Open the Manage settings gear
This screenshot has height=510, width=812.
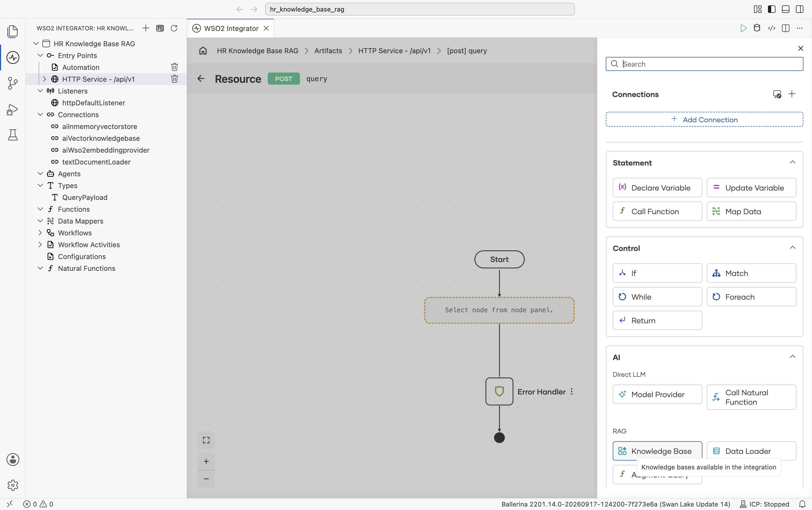(12, 485)
